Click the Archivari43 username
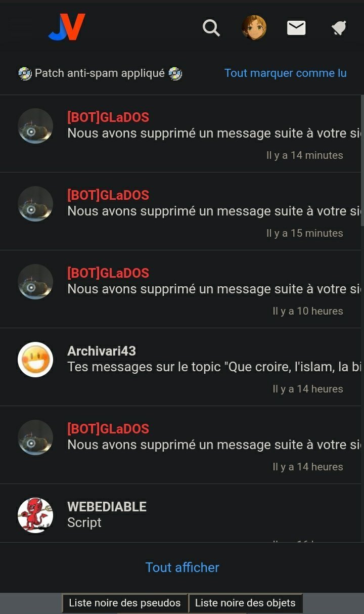This screenshot has width=364, height=614. click(x=102, y=351)
